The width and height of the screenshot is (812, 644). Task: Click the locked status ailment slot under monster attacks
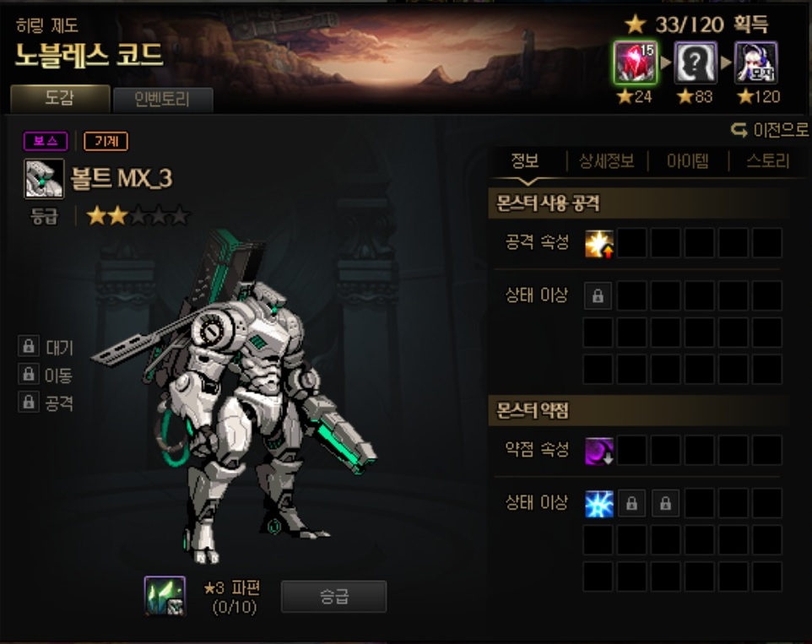(598, 296)
